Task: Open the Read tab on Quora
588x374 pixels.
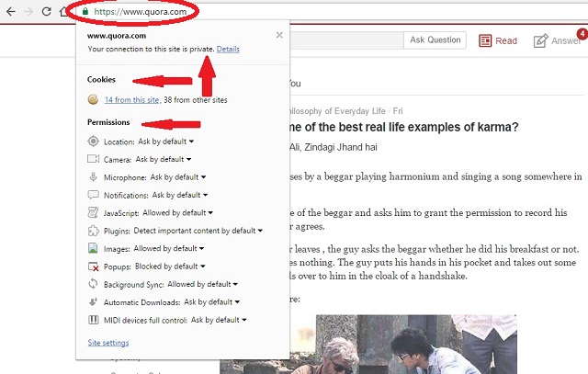Action: point(498,40)
